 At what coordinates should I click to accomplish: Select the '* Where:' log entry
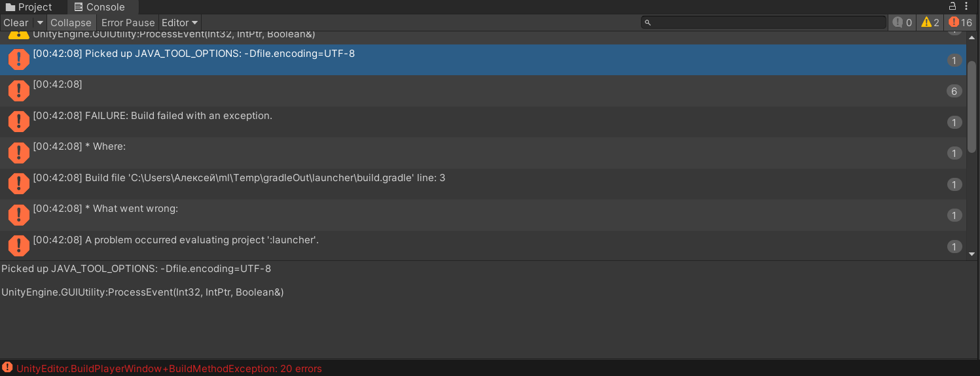click(483, 153)
